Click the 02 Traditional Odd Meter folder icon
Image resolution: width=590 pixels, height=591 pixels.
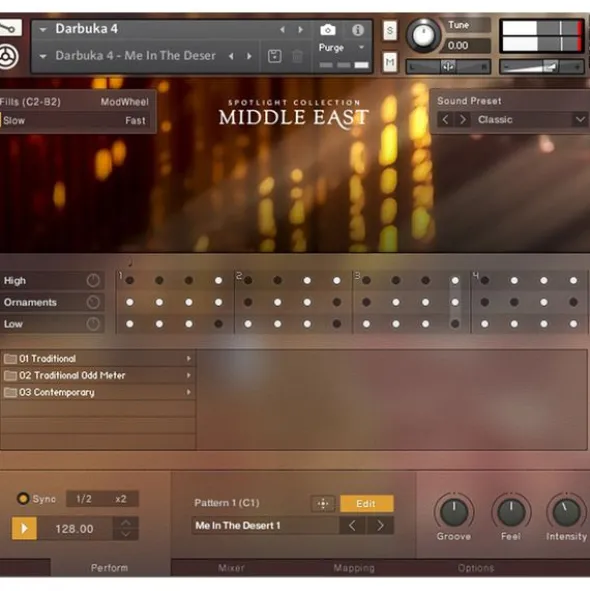coord(10,375)
